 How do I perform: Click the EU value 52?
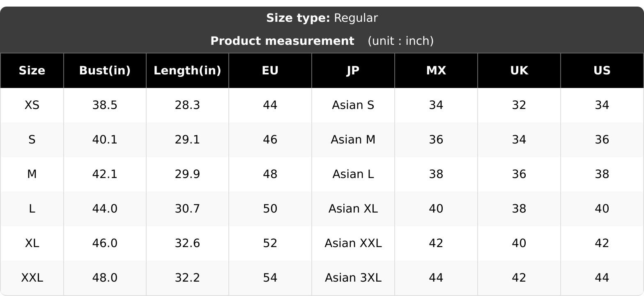270,243
